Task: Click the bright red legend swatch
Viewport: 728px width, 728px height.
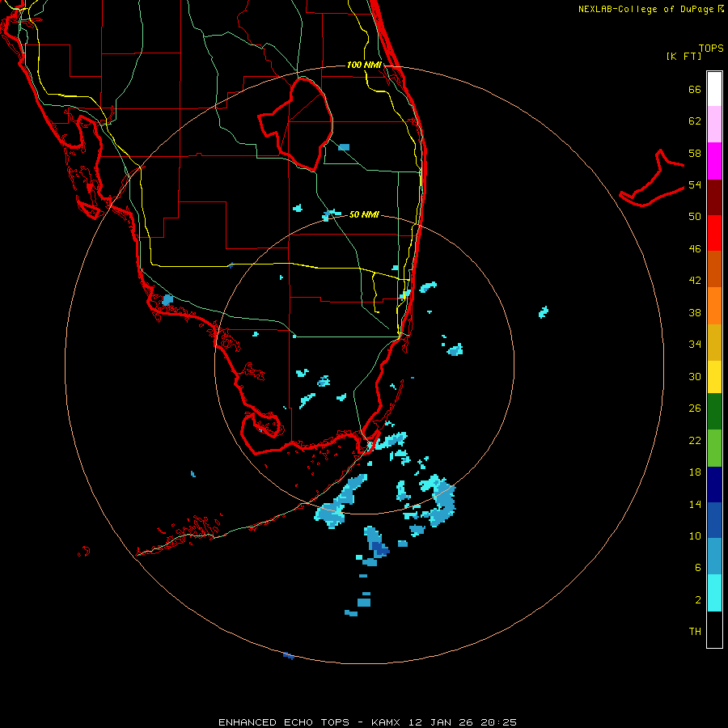Action: coord(714,233)
